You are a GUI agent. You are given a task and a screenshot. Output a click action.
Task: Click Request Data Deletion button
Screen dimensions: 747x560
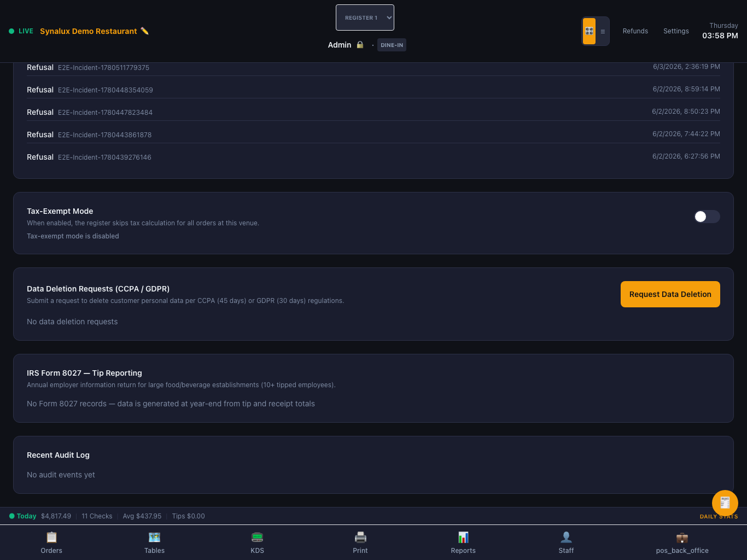pyautogui.click(x=670, y=294)
